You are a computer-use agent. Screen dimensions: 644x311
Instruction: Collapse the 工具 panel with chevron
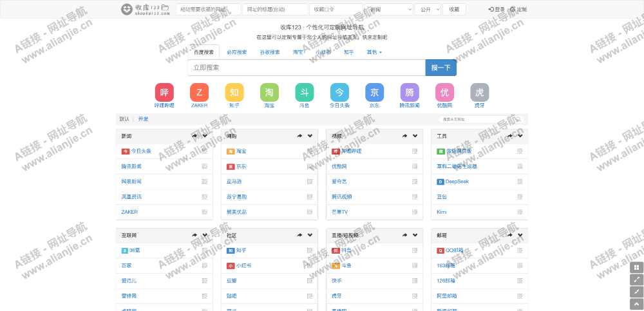pyautogui.click(x=520, y=136)
